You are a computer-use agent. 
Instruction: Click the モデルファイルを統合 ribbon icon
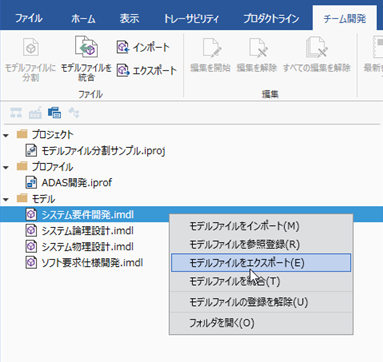(86, 47)
